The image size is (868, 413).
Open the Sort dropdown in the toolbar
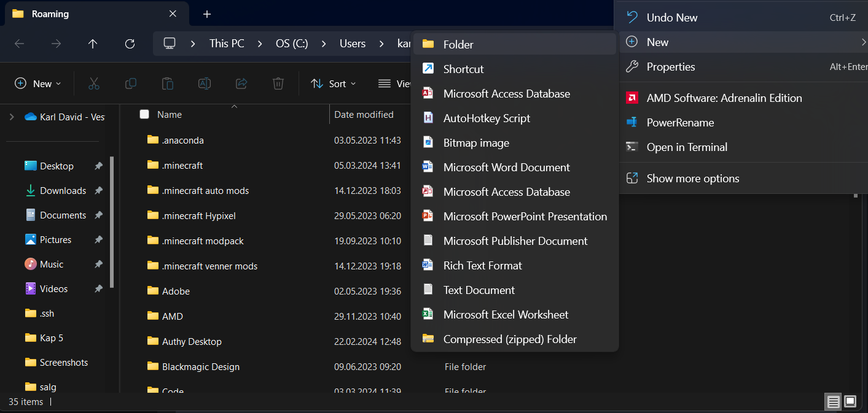(x=334, y=83)
